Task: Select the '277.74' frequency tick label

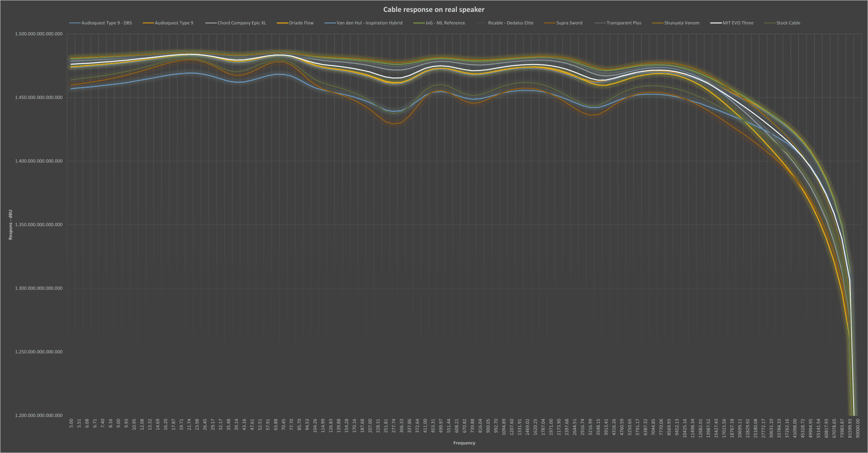Action: (x=393, y=426)
